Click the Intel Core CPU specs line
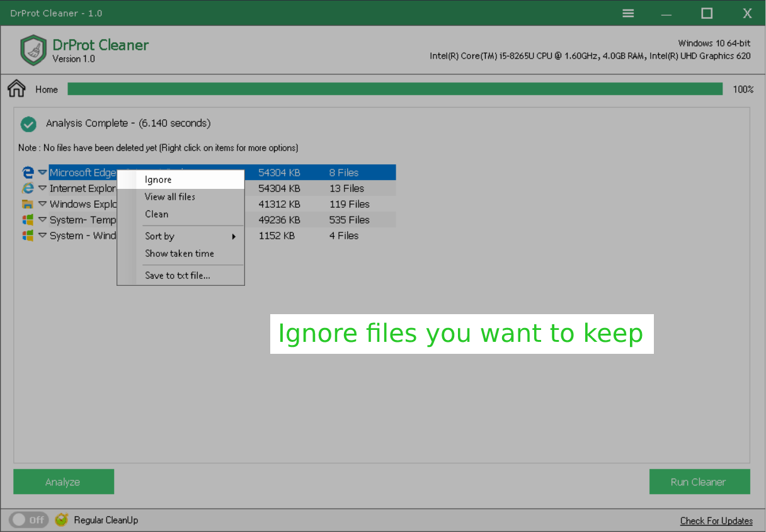 (590, 55)
